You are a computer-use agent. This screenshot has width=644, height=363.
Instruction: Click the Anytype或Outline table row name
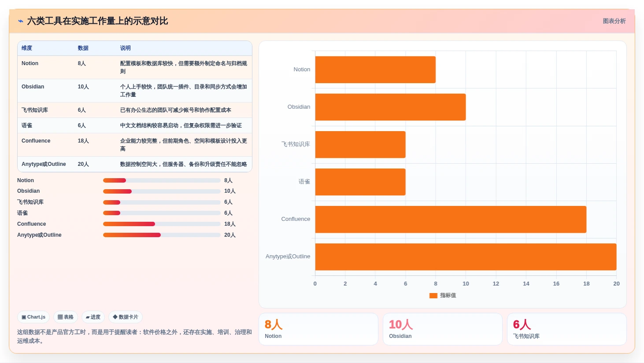click(44, 164)
